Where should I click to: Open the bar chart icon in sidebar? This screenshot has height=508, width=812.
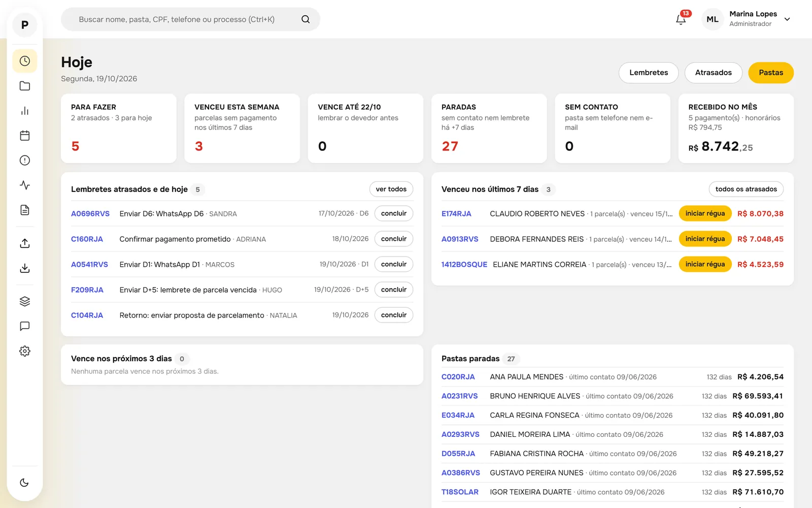24,111
